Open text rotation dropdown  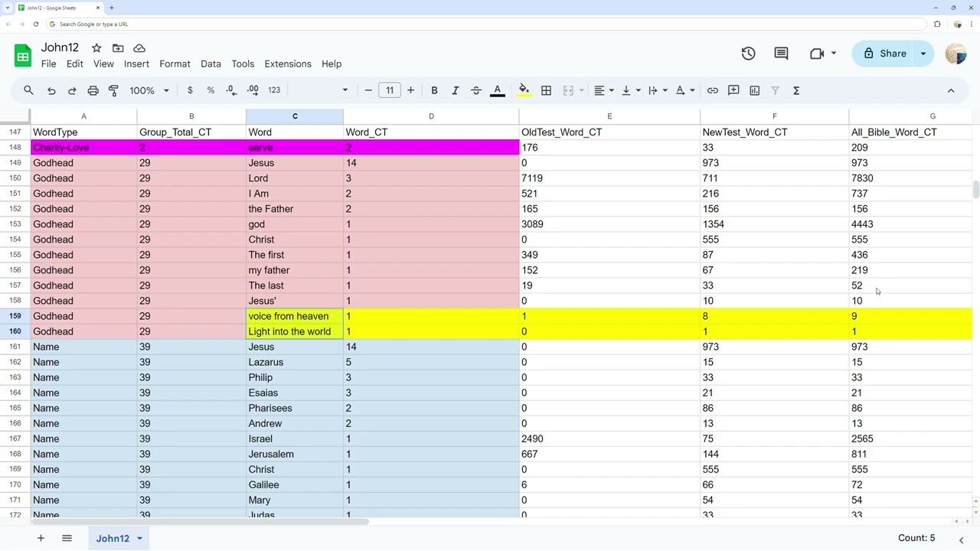pyautogui.click(x=685, y=90)
